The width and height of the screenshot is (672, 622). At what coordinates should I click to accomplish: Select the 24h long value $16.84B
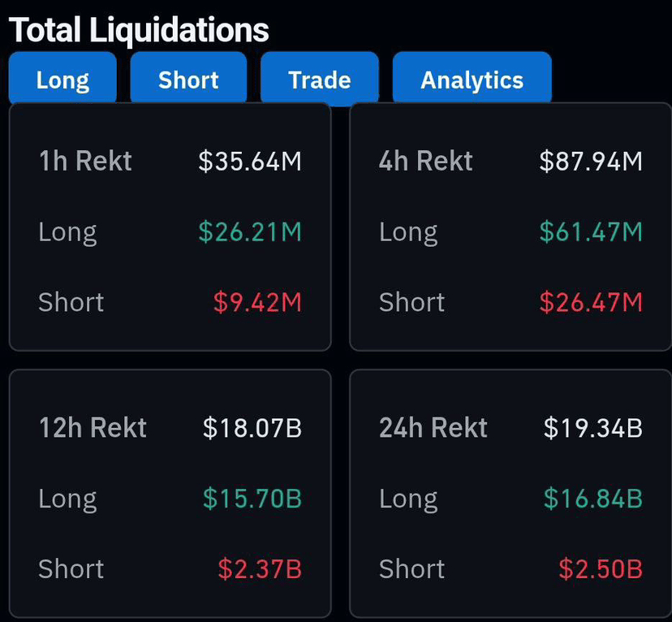coord(593,498)
